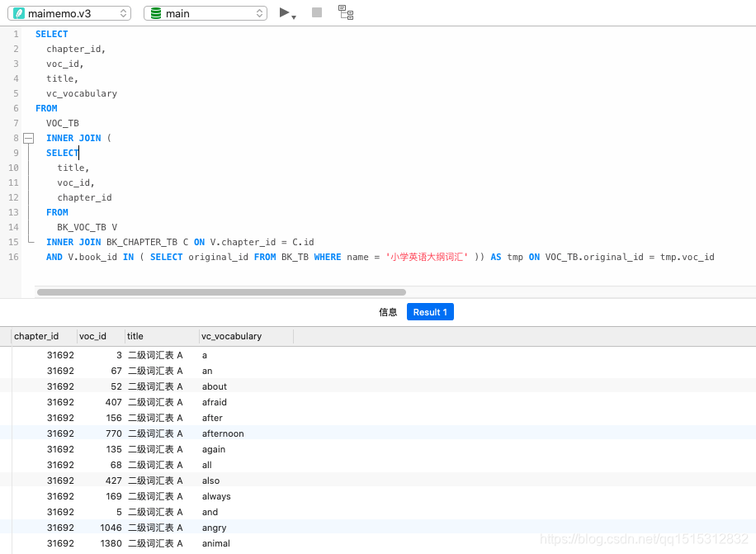
Task: Open the run options arrow beside play
Action: (x=294, y=17)
